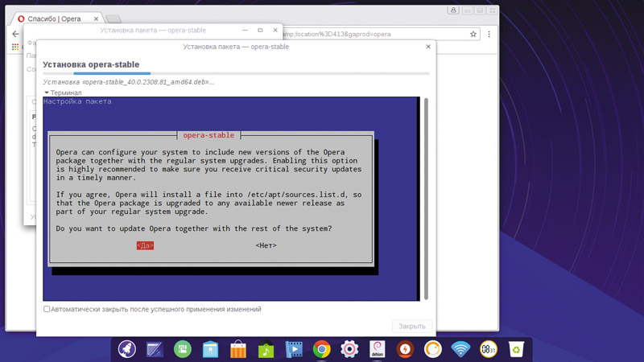644x362 pixels.
Task: Click the red opera-stable dialog title
Action: coord(208,135)
